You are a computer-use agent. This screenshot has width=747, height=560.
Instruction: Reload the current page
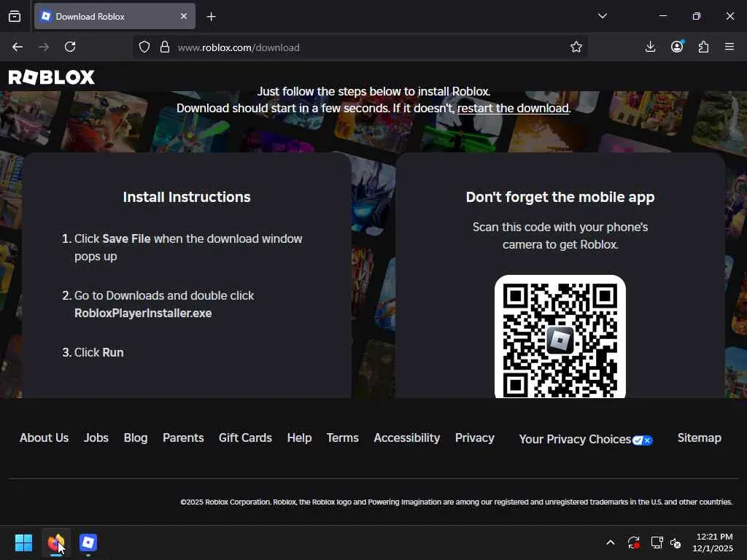pos(70,47)
